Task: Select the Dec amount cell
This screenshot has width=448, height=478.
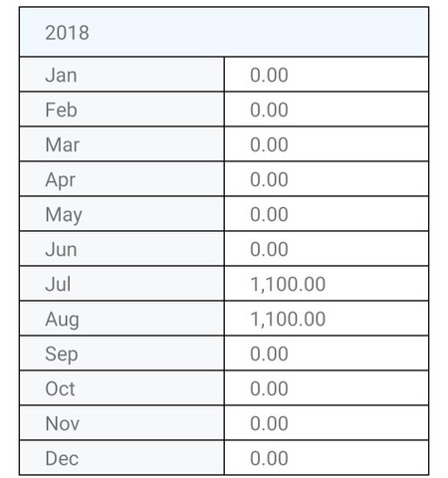Action: [x=327, y=458]
